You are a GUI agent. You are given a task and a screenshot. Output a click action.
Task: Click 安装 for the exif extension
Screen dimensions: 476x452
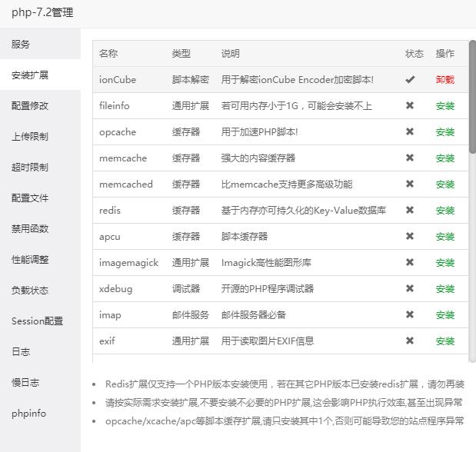click(445, 341)
